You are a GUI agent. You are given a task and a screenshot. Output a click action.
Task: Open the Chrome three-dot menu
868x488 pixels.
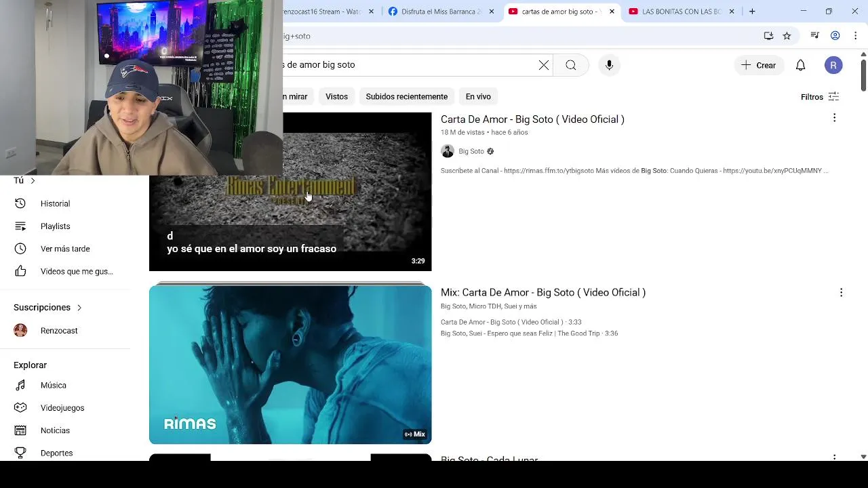coord(856,36)
